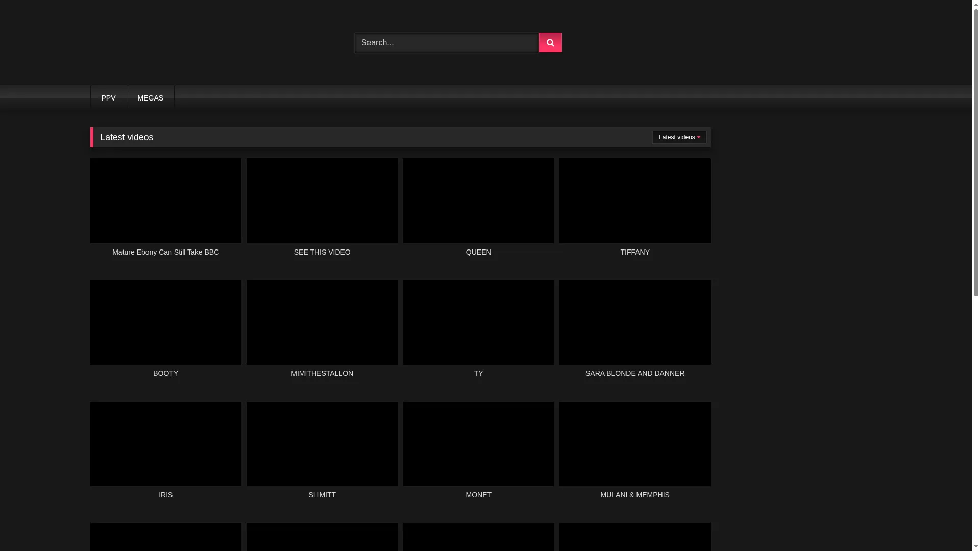Click the magnifier search button
980x551 pixels.
tap(550, 42)
